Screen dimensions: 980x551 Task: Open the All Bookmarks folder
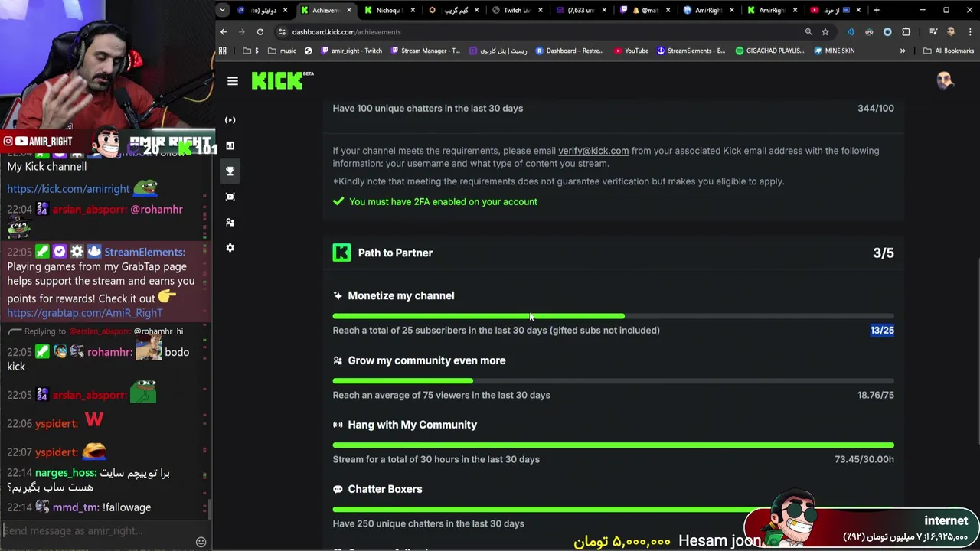[949, 51]
